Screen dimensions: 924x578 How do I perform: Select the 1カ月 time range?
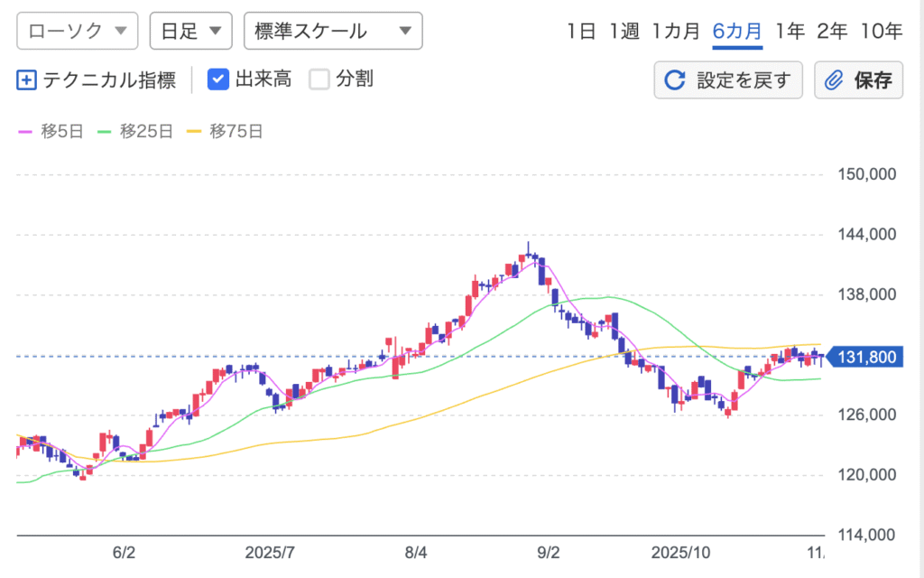[x=676, y=31]
